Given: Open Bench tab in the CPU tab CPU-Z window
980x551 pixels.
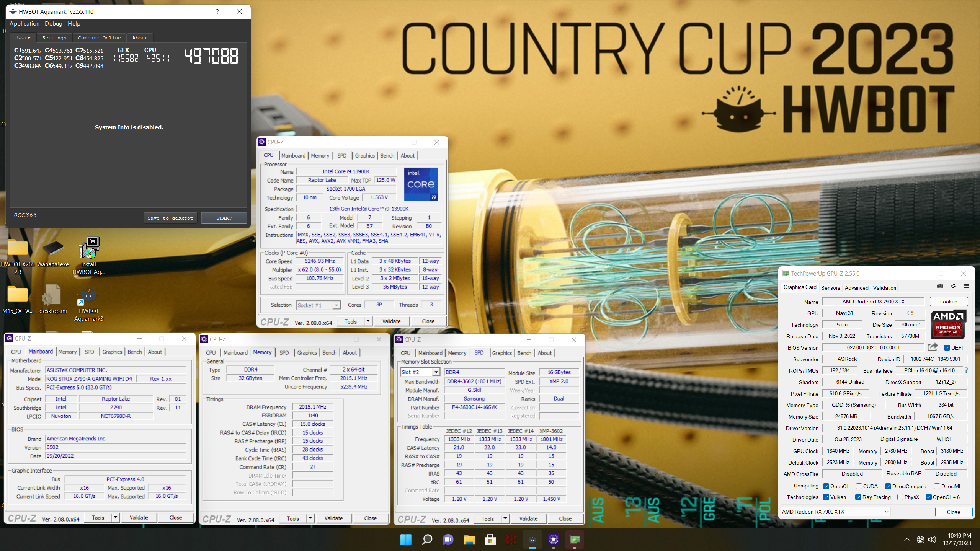Looking at the screenshot, I should click(x=387, y=155).
